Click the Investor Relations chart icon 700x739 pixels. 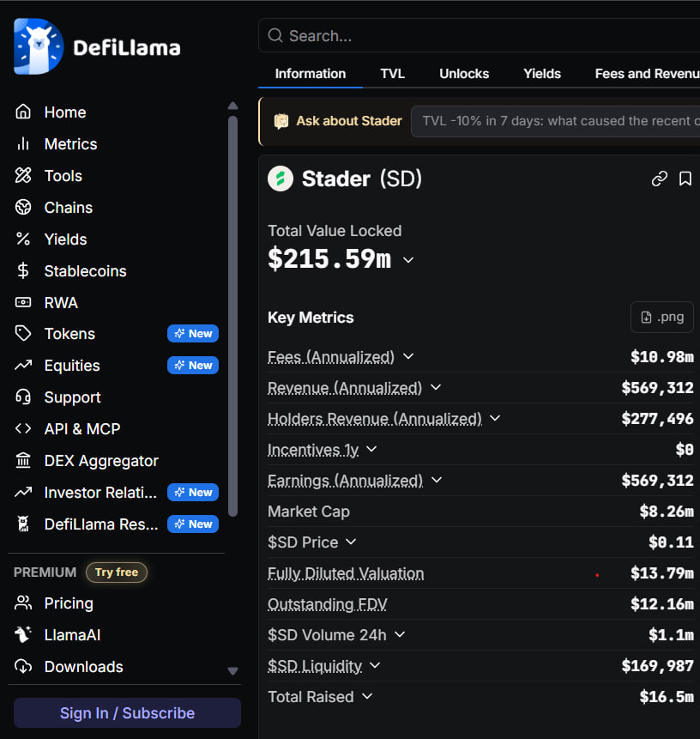23,492
